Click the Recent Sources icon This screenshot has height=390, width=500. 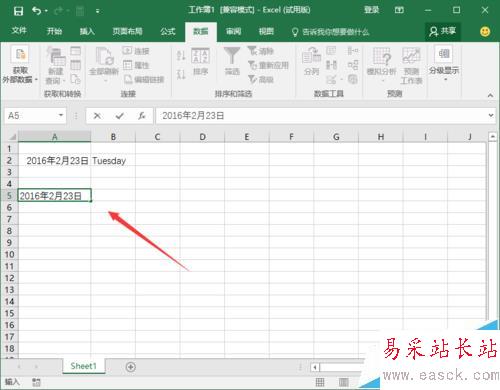[x=76, y=79]
